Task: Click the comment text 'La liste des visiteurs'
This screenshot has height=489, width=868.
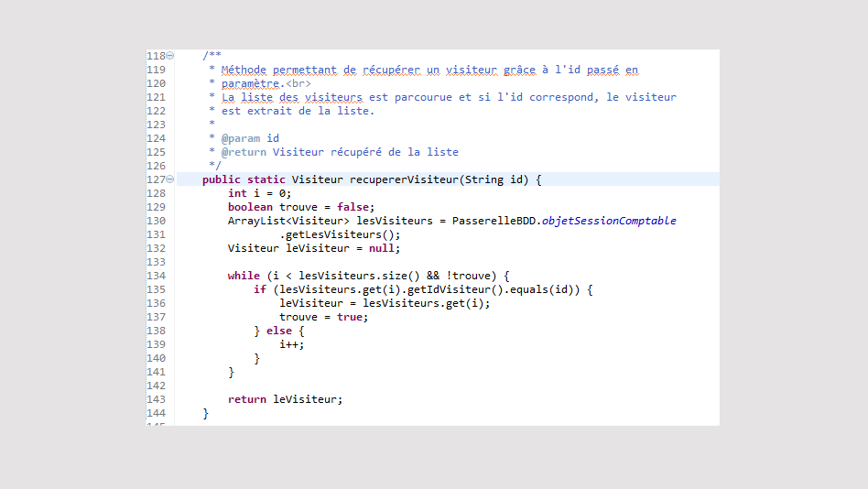Action: click(x=292, y=97)
